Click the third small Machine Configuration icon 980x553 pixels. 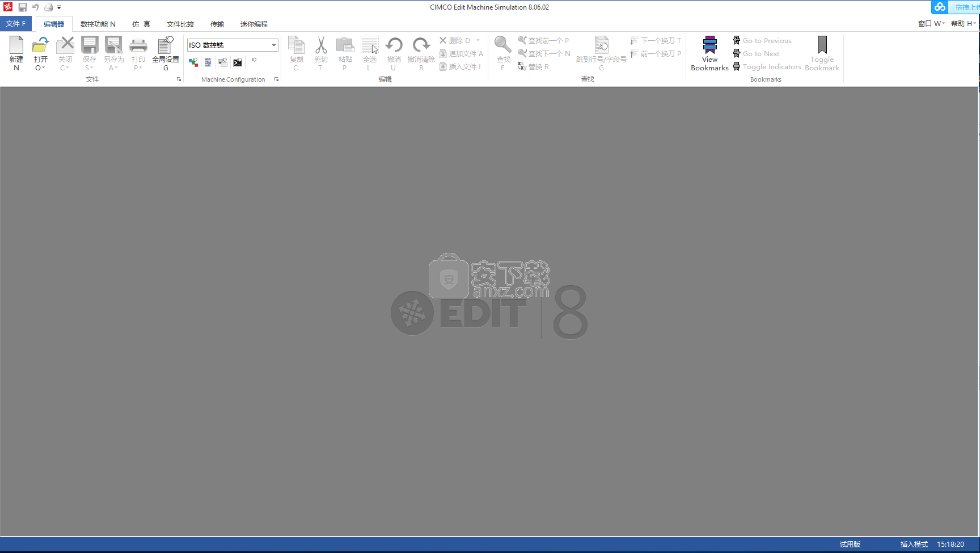coord(223,62)
